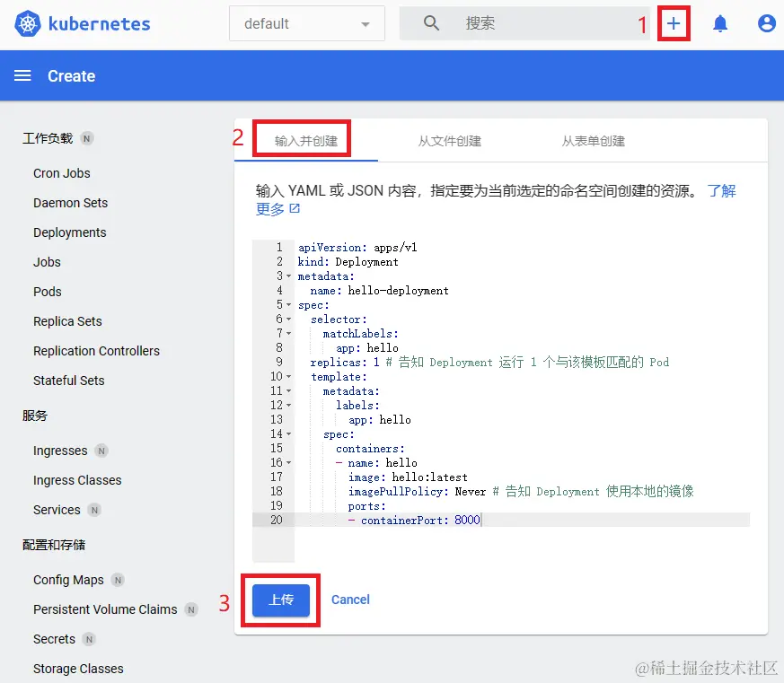Click the search magnifier icon

(x=431, y=23)
